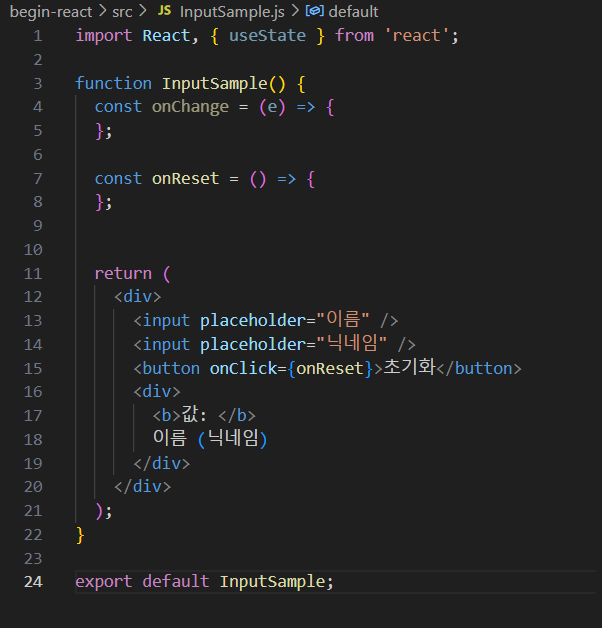602x628 pixels.
Task: Click the onChange identifier on line 4
Action: point(190,107)
